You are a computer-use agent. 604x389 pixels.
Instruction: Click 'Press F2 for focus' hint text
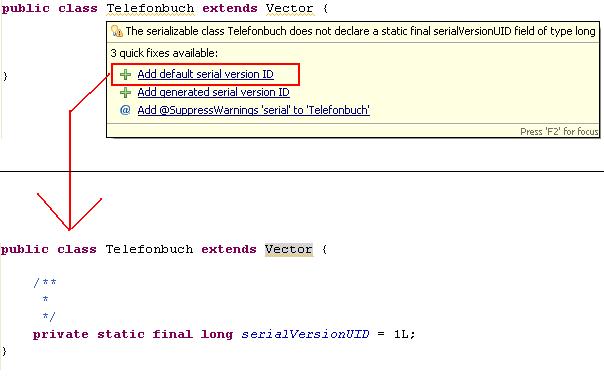pos(559,132)
